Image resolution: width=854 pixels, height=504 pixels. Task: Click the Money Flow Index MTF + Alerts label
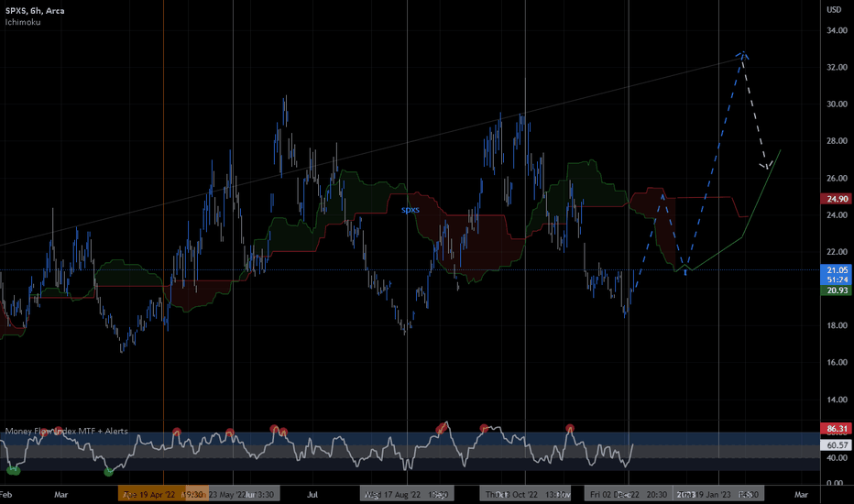(67, 431)
